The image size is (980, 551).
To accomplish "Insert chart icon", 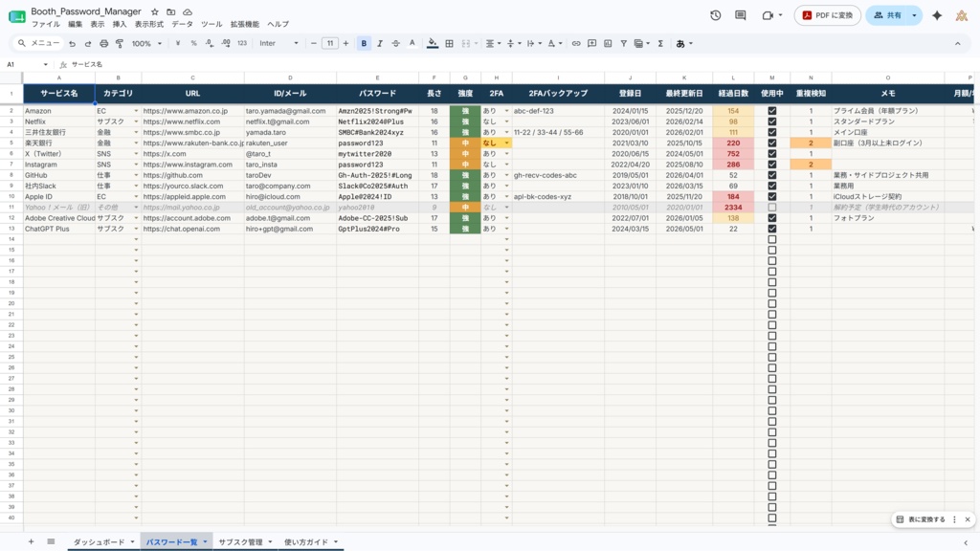I will [608, 44].
